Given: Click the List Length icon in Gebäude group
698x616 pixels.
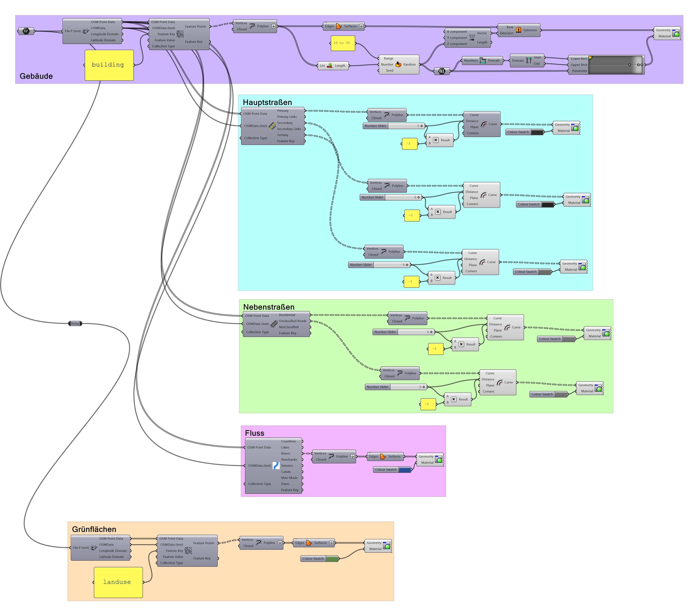Looking at the screenshot, I should click(330, 65).
